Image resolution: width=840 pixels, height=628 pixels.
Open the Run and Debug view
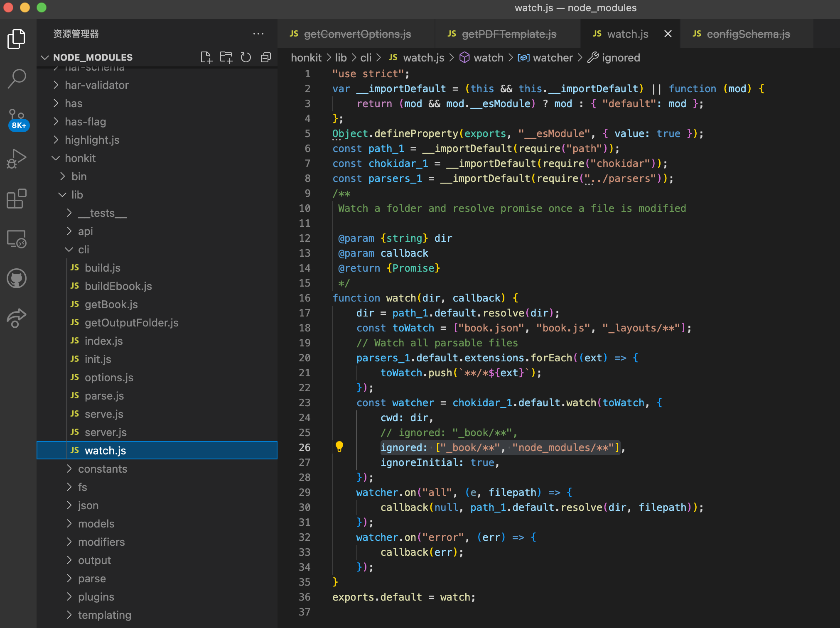point(17,158)
